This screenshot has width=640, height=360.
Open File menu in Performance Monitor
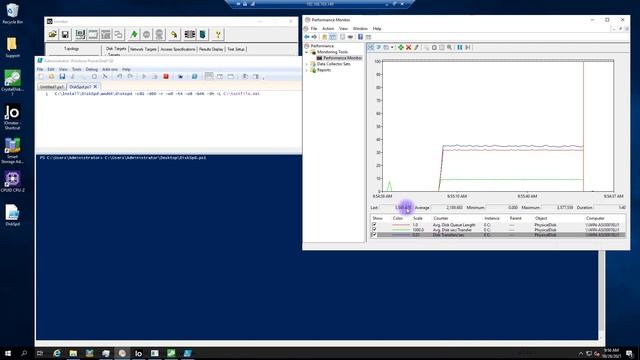[314, 29]
